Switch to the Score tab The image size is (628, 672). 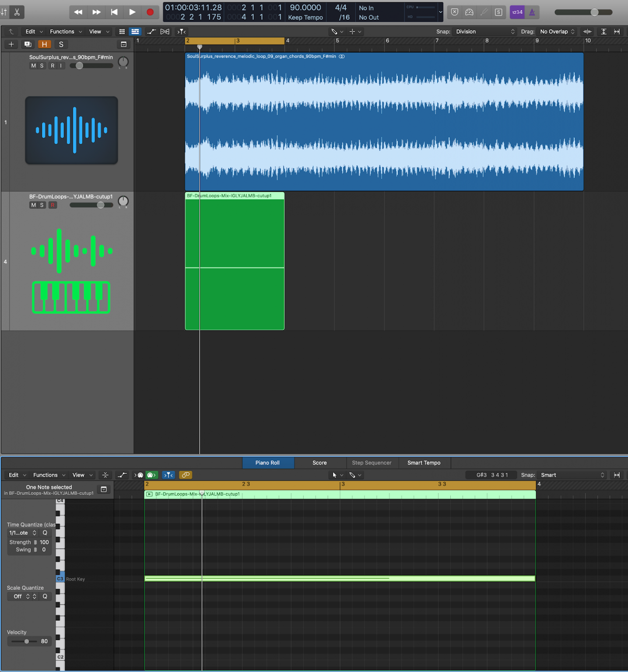tap(319, 463)
